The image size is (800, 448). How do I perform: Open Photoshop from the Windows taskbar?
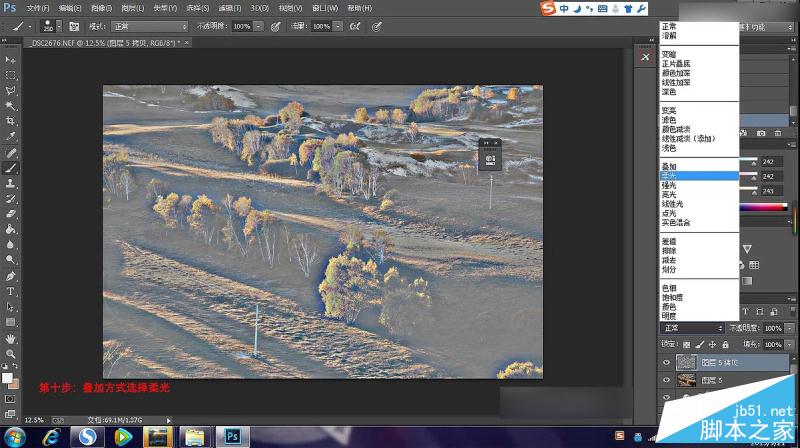(232, 437)
